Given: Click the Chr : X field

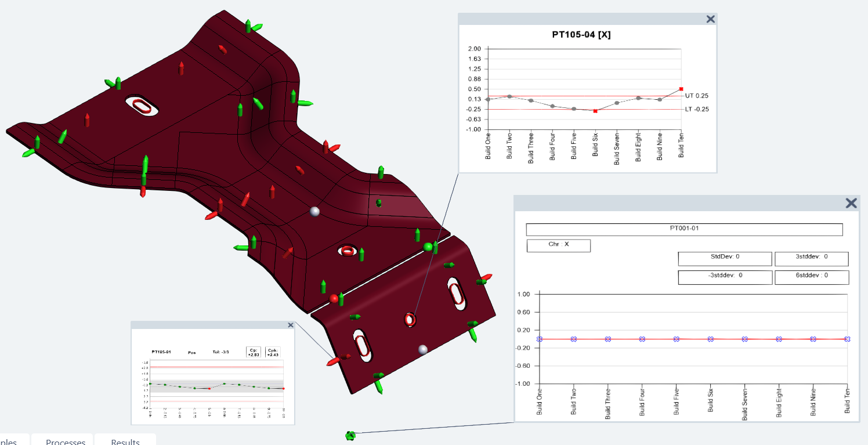Looking at the screenshot, I should click(558, 245).
